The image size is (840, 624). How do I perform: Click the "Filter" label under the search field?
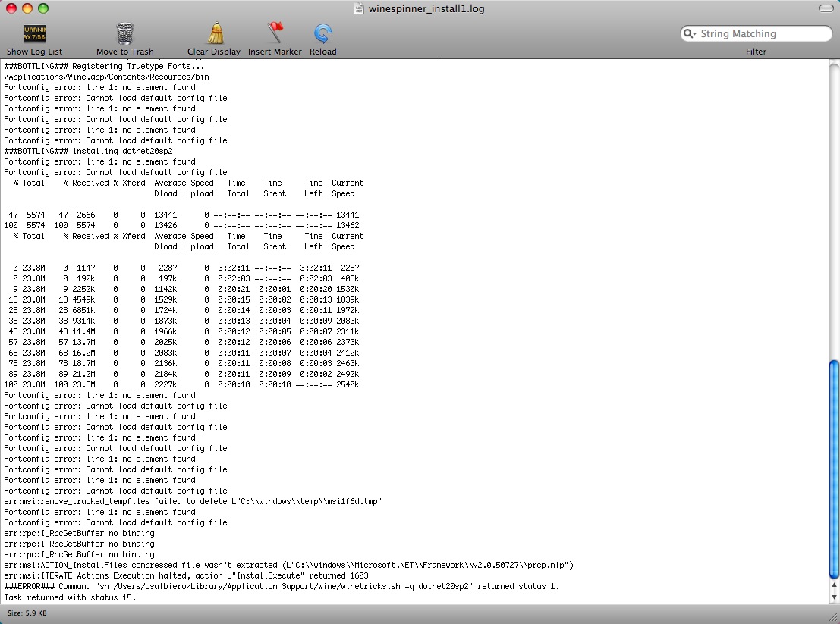pos(756,52)
